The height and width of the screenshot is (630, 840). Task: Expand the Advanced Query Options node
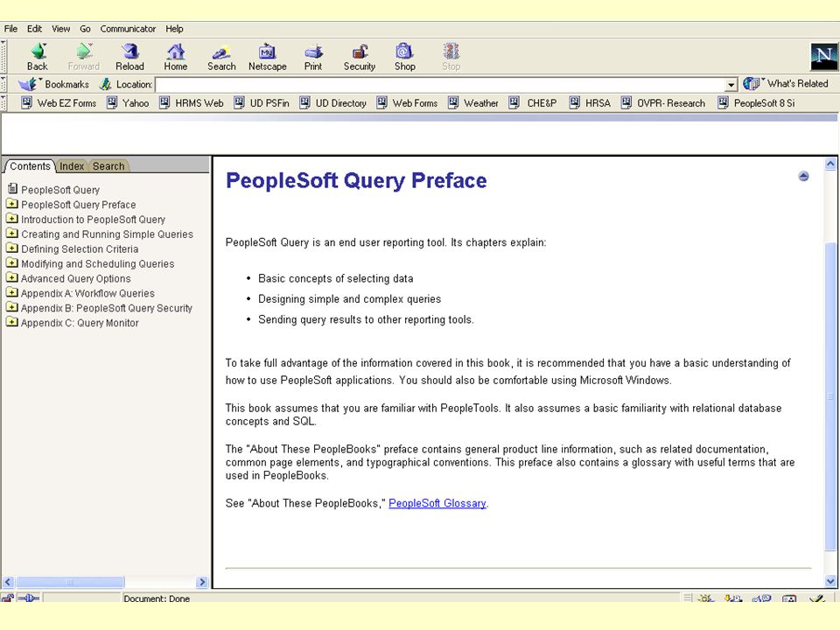click(x=11, y=277)
